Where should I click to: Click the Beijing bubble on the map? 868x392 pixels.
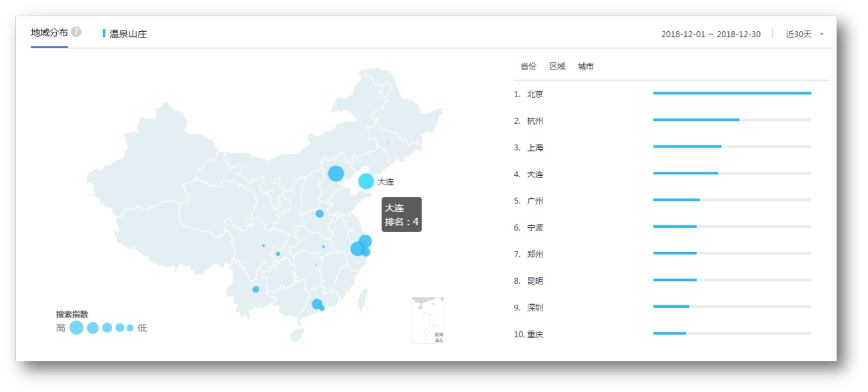[336, 173]
